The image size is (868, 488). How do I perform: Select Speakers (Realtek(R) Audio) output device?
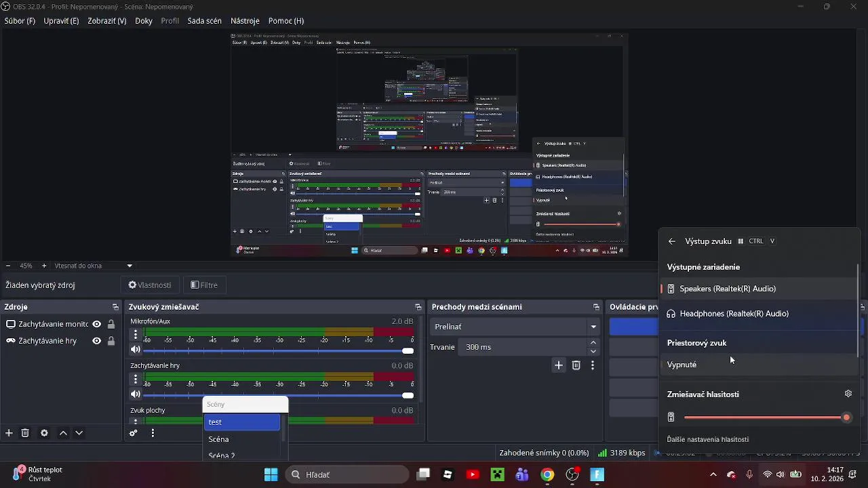pos(759,289)
